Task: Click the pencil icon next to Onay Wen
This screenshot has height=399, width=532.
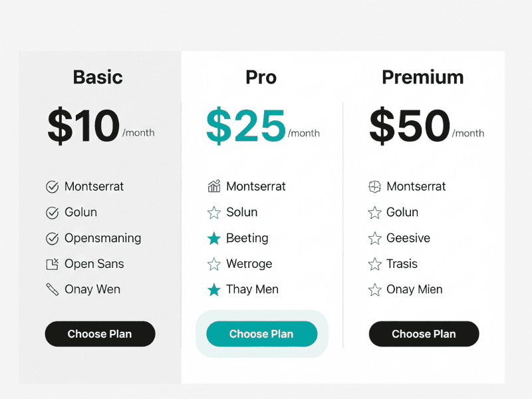Action: 53,289
